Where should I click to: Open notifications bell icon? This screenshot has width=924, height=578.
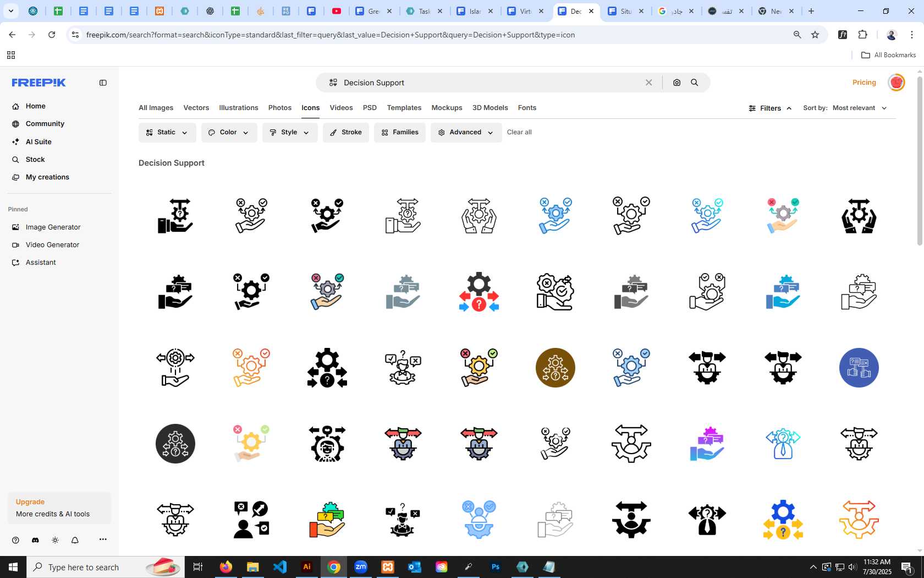tap(75, 540)
